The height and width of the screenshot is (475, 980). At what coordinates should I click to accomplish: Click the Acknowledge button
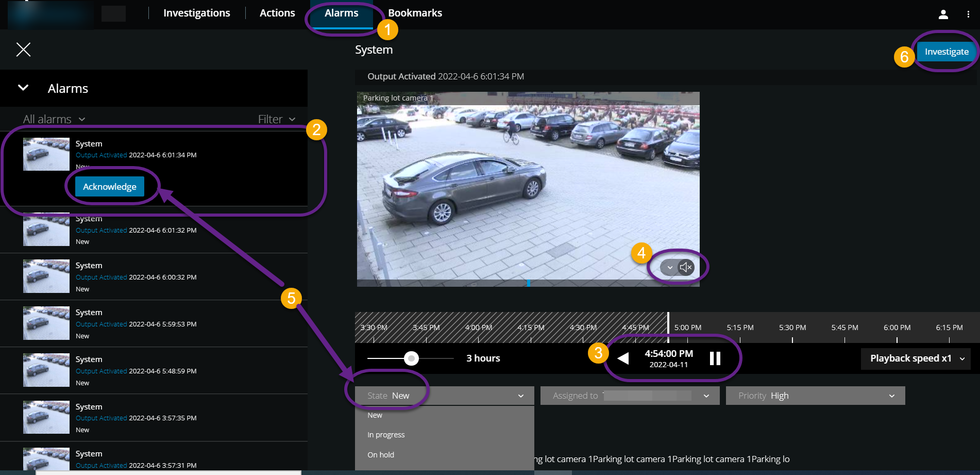(110, 187)
